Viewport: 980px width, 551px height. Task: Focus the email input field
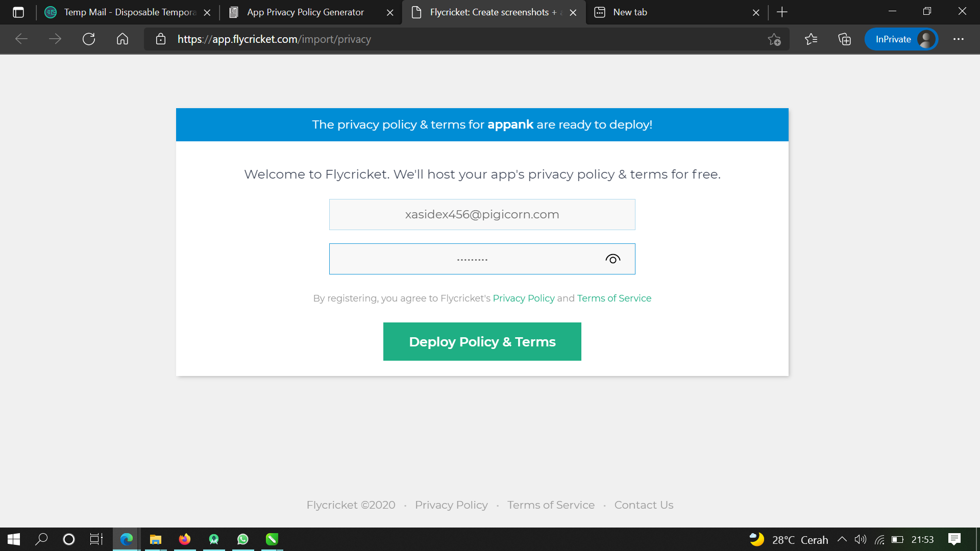point(482,214)
